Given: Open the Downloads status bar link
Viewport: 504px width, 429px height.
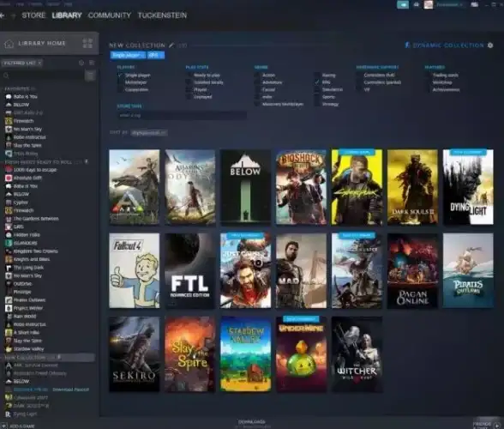Looking at the screenshot, I should click(252, 422).
